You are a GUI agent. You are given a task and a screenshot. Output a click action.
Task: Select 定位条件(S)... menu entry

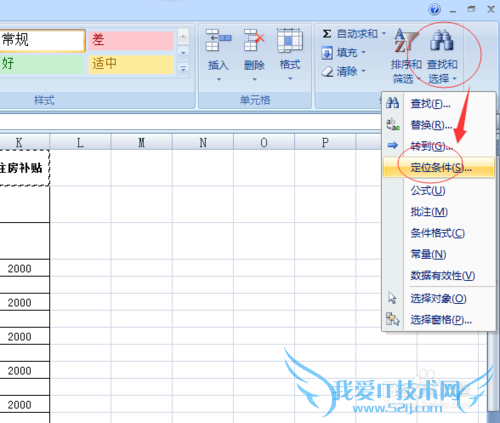[x=438, y=167]
